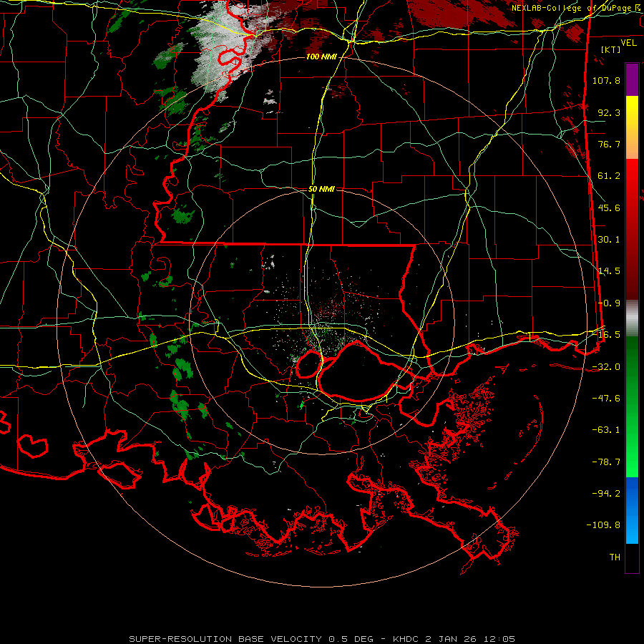Viewport: 644px width, 644px height.
Task: Select the VEL legend title
Action: pos(628,43)
